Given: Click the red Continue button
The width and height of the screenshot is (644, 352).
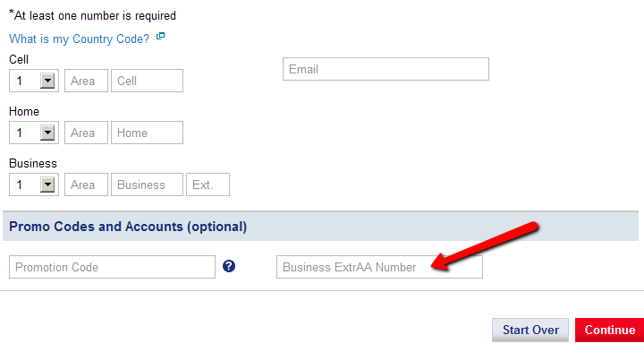Looking at the screenshot, I should [x=609, y=330].
